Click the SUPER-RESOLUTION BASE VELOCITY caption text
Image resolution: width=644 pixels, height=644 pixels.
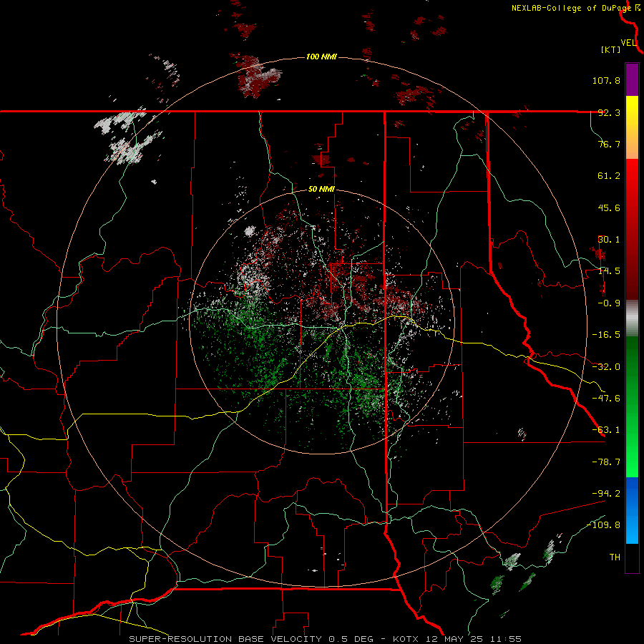click(x=225, y=639)
